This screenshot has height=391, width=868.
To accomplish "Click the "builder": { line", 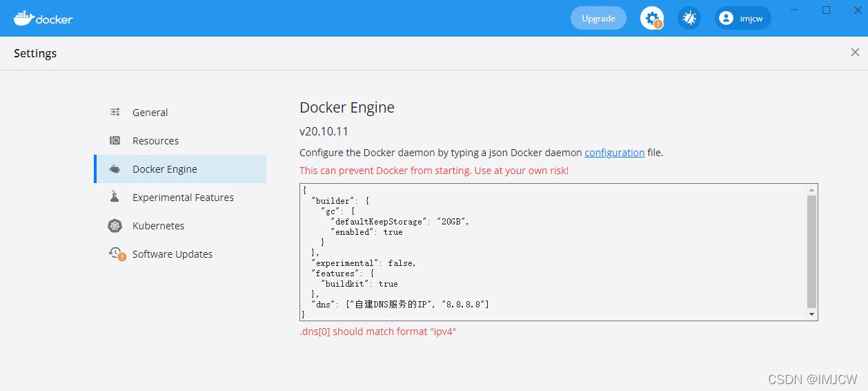I will pyautogui.click(x=341, y=201).
